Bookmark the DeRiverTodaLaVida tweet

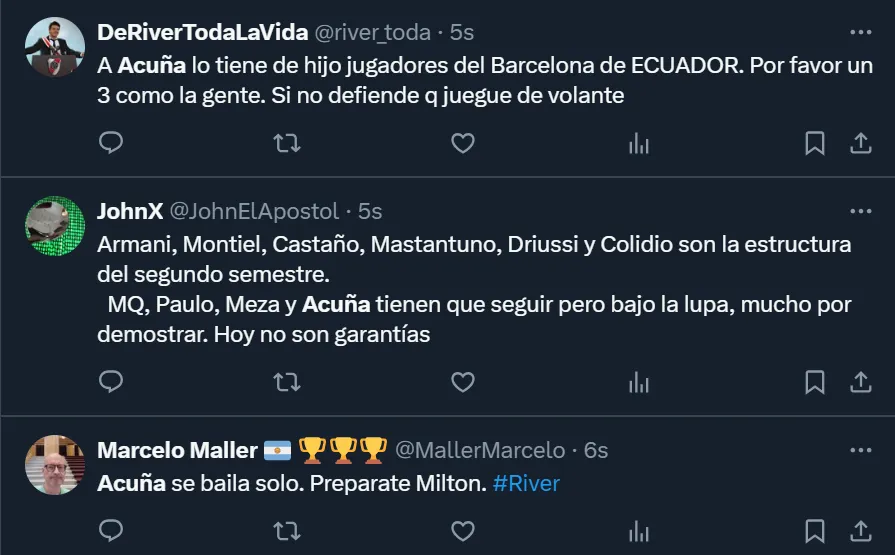click(815, 144)
